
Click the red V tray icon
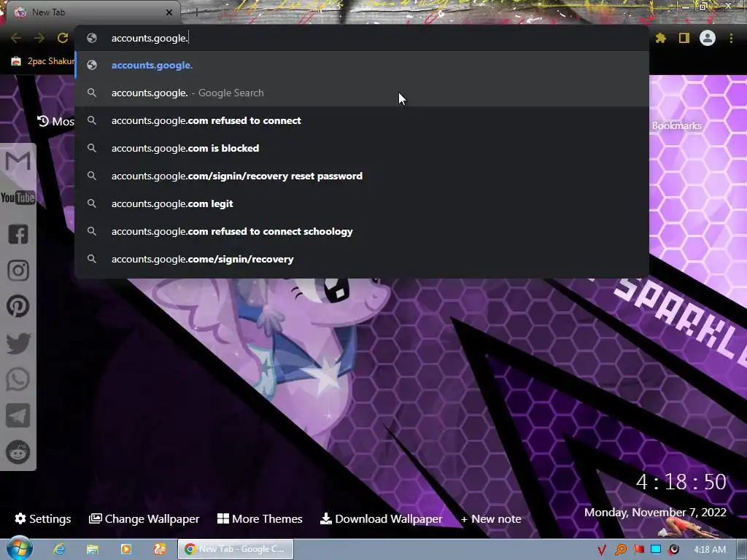[x=602, y=550]
